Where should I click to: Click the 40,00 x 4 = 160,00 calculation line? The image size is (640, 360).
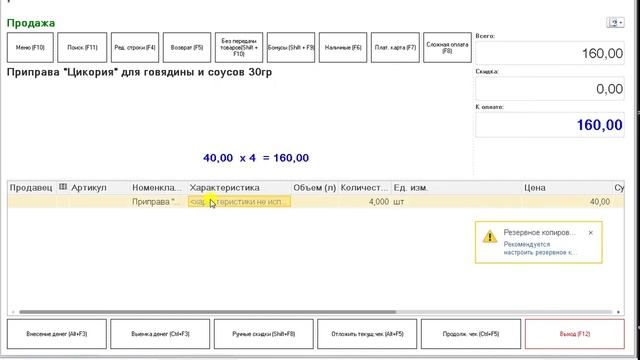click(x=256, y=158)
